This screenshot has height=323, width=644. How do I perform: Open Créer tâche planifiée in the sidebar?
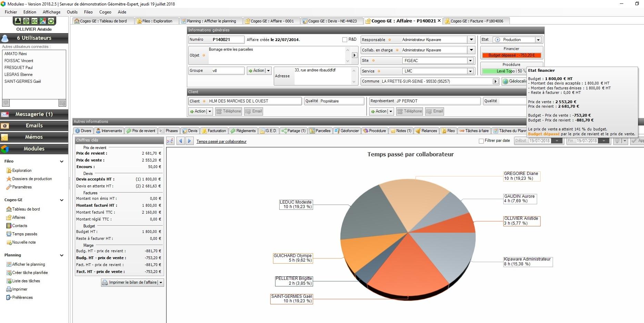(x=27, y=273)
